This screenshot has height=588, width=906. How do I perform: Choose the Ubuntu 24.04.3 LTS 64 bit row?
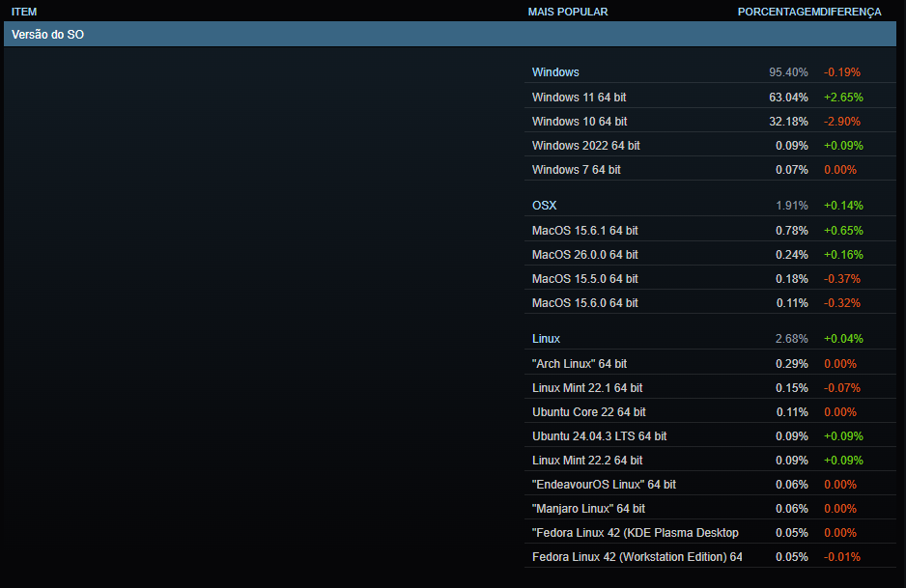[599, 436]
